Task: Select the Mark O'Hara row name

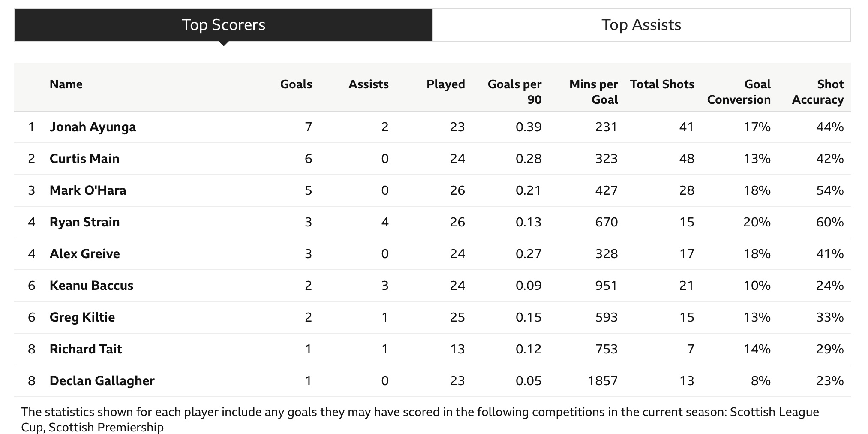Action: click(x=88, y=190)
